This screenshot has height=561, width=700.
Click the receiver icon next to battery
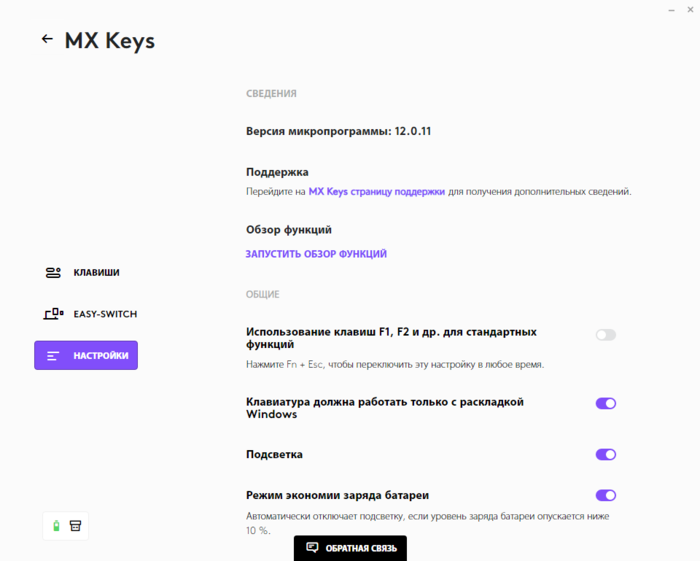click(x=75, y=526)
